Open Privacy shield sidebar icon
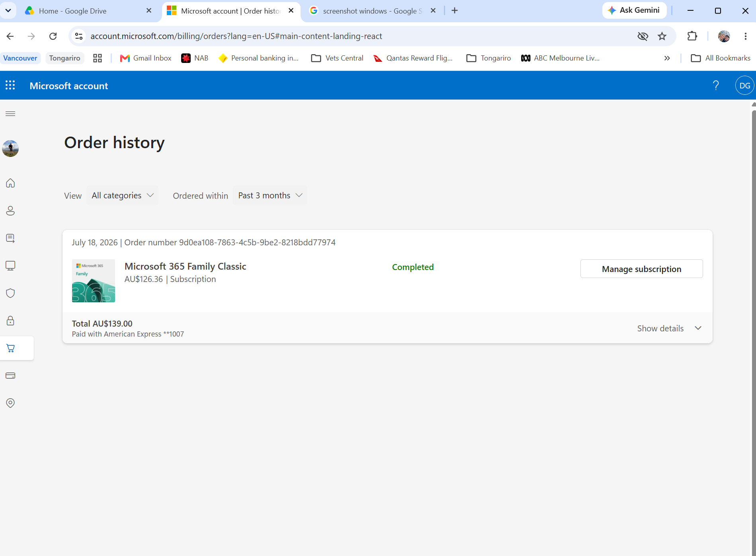Viewport: 756px width, 556px height. click(10, 293)
